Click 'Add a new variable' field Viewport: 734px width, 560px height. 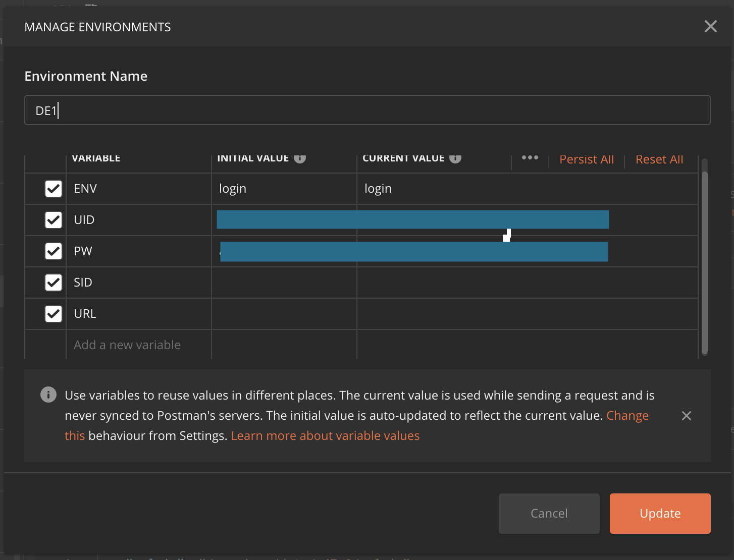point(139,345)
